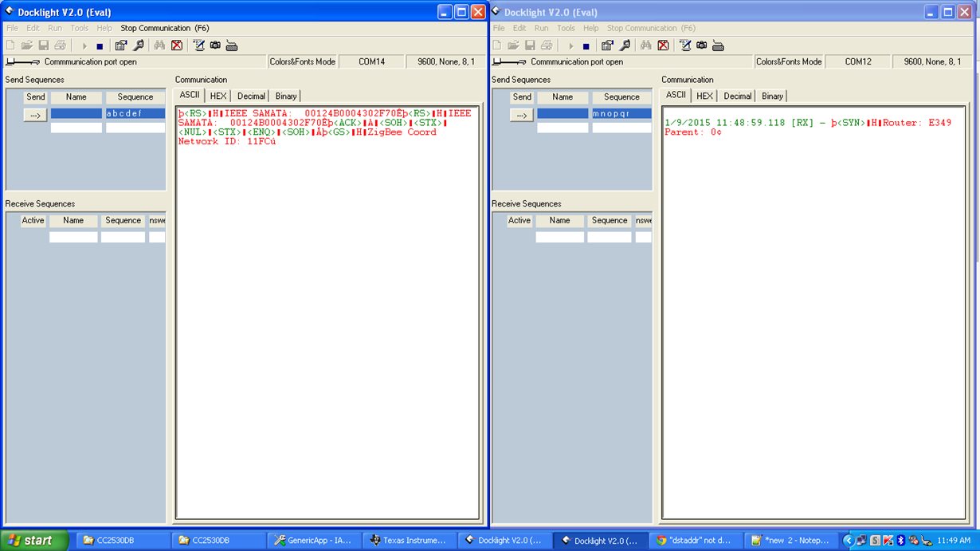The height and width of the screenshot is (551, 980).
Task: Switch to the Binary tab in COM12 window
Action: [772, 96]
